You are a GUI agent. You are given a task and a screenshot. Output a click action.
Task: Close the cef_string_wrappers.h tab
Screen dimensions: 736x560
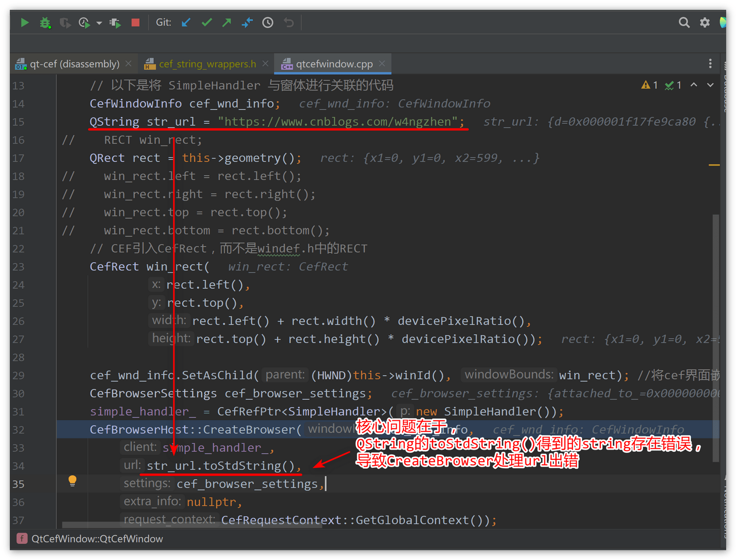tap(265, 64)
